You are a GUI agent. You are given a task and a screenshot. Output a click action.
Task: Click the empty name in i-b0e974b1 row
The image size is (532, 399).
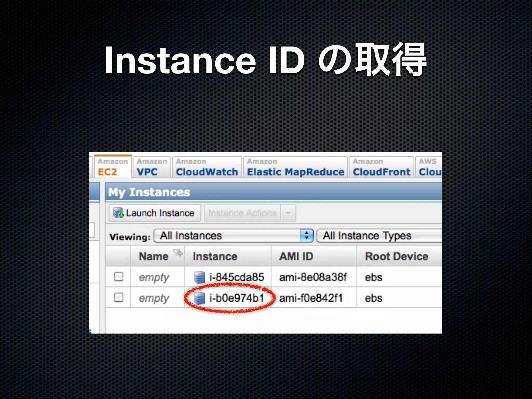pyautogui.click(x=154, y=298)
